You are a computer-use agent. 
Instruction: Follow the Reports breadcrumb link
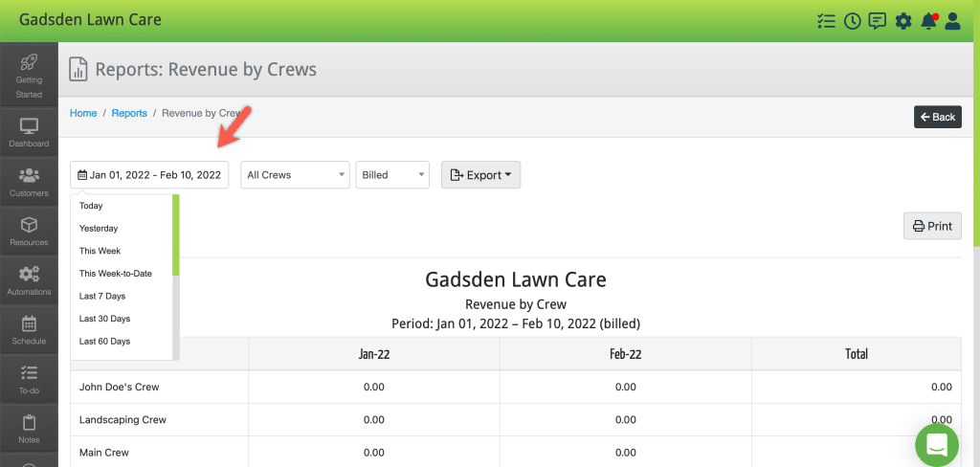point(129,113)
